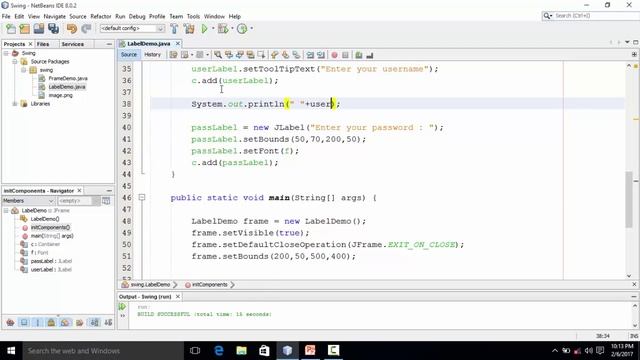Click the Shift Line Right icon
Viewport: 640px width, 360px height.
coord(321,55)
